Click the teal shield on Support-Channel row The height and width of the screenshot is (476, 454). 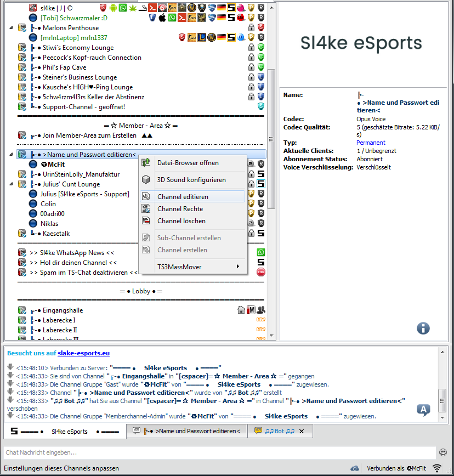coord(261,106)
